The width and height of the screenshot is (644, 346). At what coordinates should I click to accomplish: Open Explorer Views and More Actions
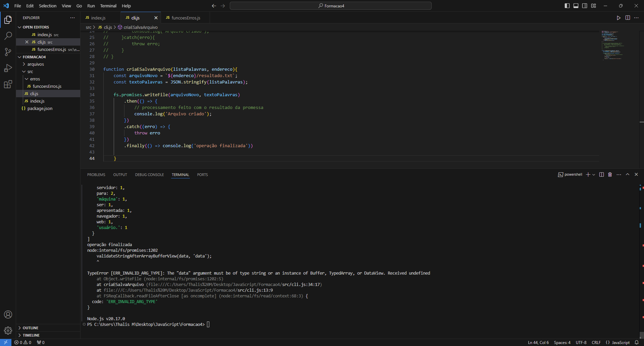[72, 18]
